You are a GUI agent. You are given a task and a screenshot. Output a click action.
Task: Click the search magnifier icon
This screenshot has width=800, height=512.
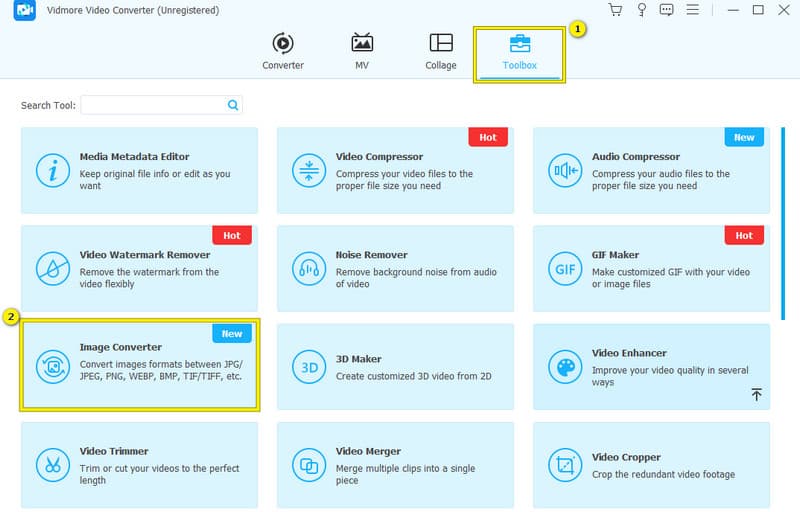(x=233, y=105)
